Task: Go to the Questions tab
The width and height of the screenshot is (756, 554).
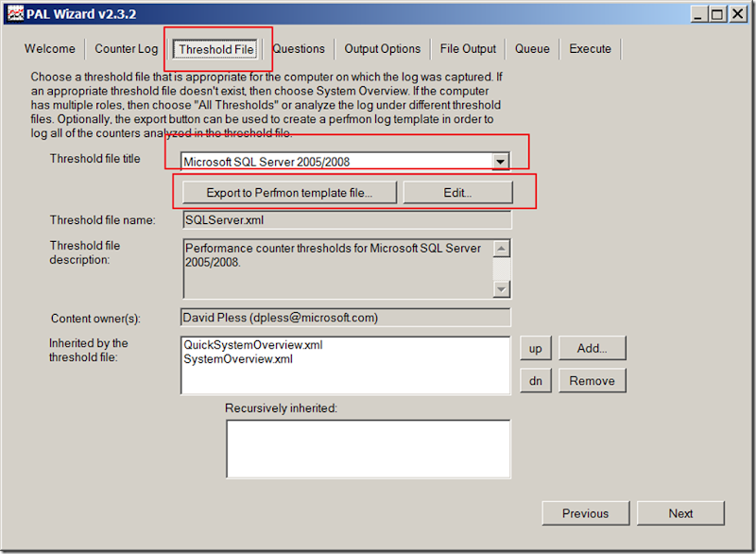Action: pos(299,49)
